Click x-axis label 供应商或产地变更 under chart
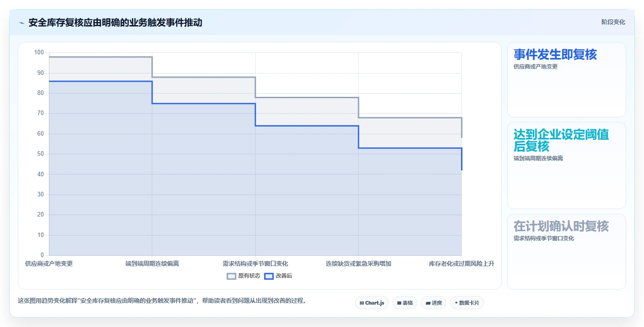Screen dimensions: 644x327 click(49, 264)
